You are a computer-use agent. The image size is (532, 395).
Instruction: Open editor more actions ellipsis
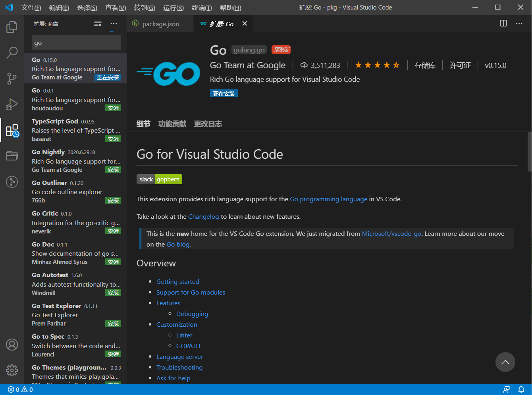pyautogui.click(x=519, y=23)
